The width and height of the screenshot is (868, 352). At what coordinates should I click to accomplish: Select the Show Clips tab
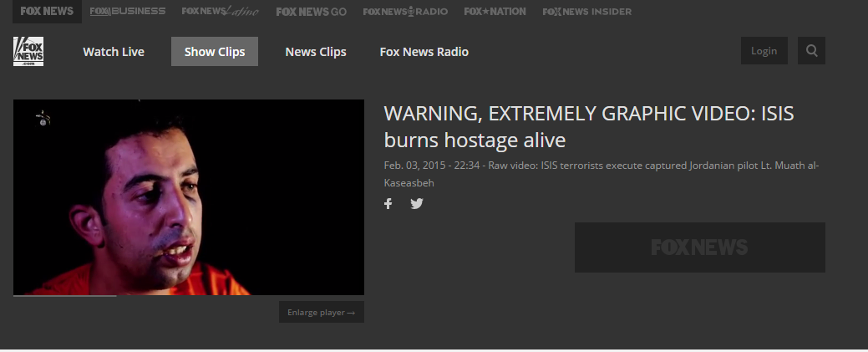click(215, 52)
